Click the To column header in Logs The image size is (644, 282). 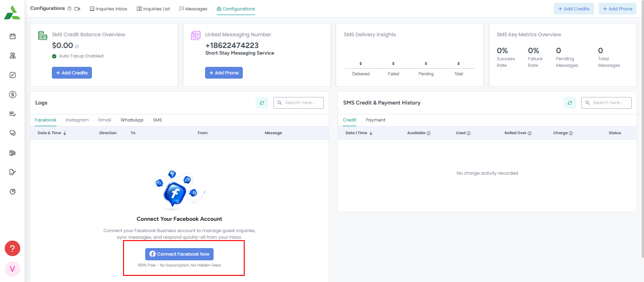point(133,133)
